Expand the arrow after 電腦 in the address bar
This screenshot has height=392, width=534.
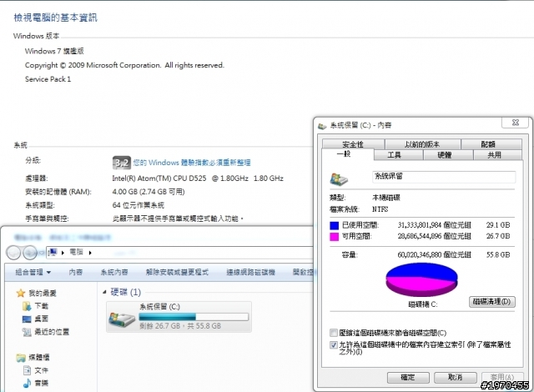(90, 253)
